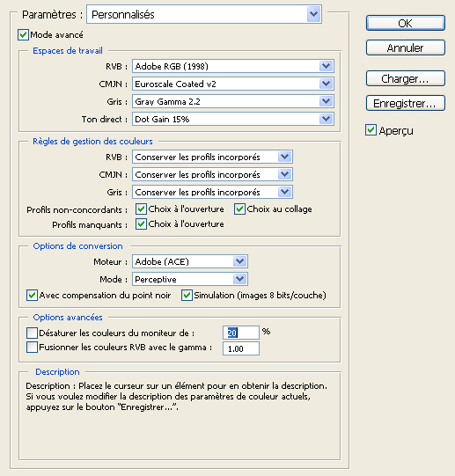This screenshot has height=476, width=455.
Task: Click the gamma field showing 1.00
Action: [x=241, y=348]
